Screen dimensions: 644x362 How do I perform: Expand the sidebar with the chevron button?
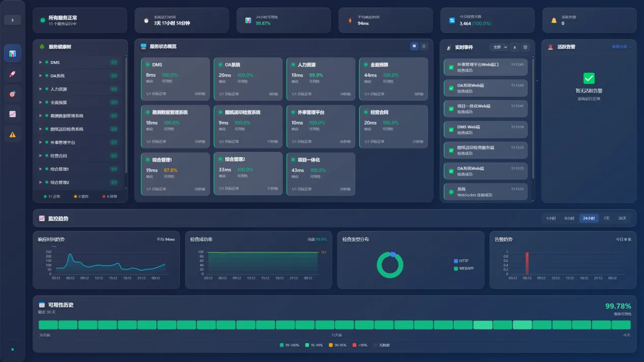tap(12, 20)
